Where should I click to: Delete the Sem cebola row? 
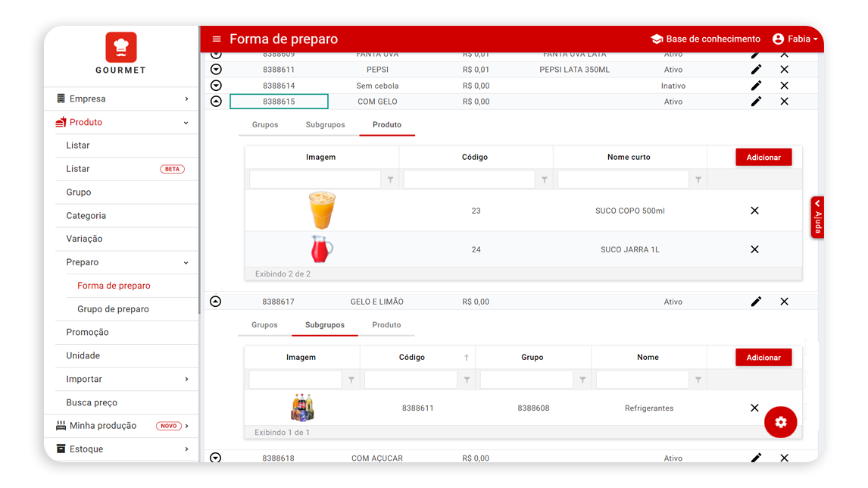click(x=784, y=86)
